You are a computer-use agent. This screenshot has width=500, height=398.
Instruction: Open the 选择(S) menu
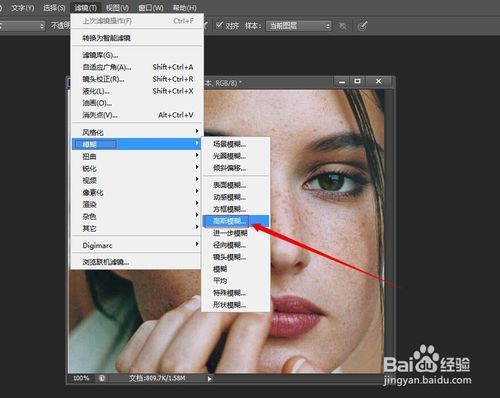54,8
